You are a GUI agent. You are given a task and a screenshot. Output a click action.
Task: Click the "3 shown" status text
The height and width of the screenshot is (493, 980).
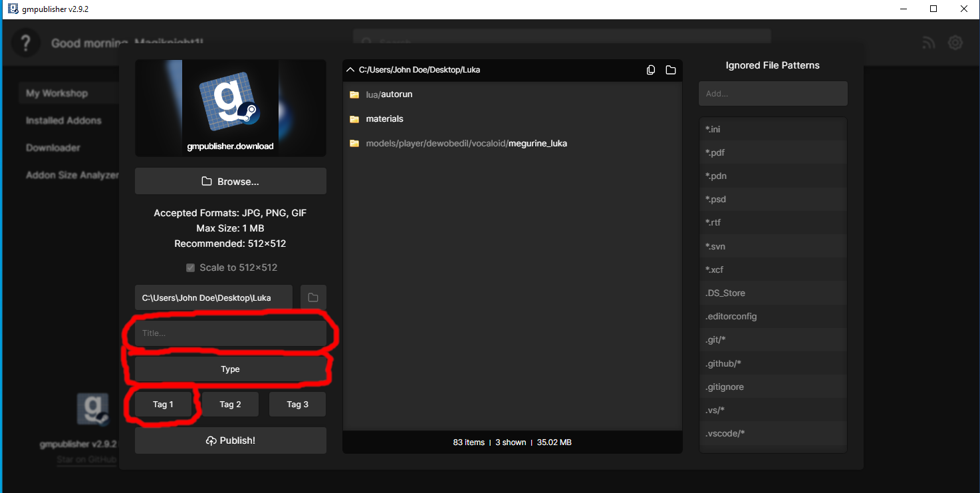[x=511, y=442]
